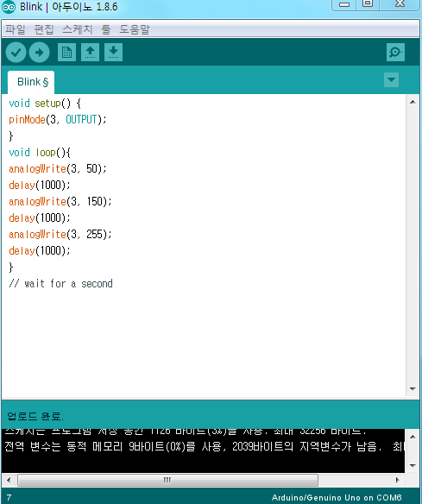Click the 'pinMode(3, OUTPUT);' line
The width and height of the screenshot is (422, 504).
tap(58, 120)
